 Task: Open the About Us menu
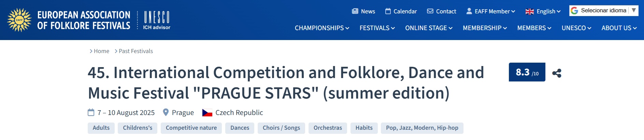pos(619,28)
